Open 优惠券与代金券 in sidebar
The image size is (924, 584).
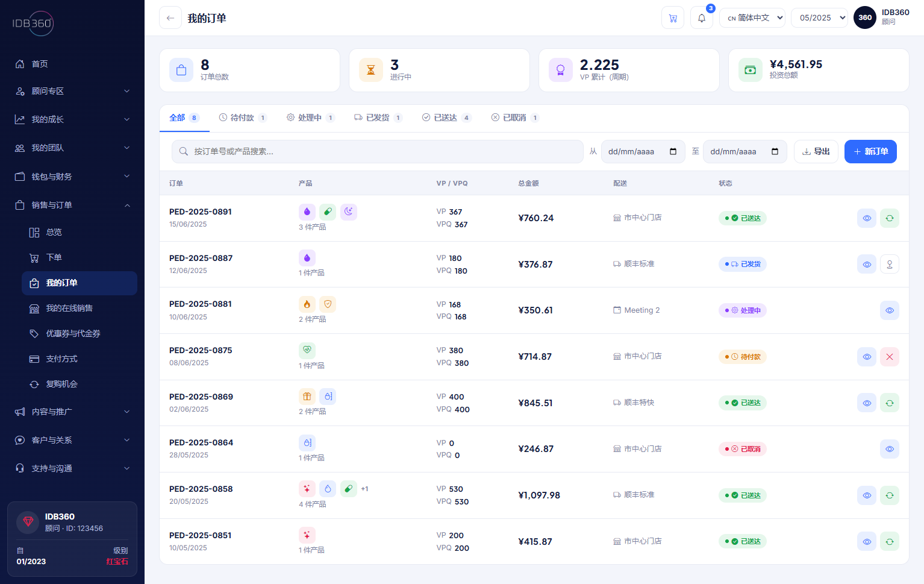[x=80, y=333]
